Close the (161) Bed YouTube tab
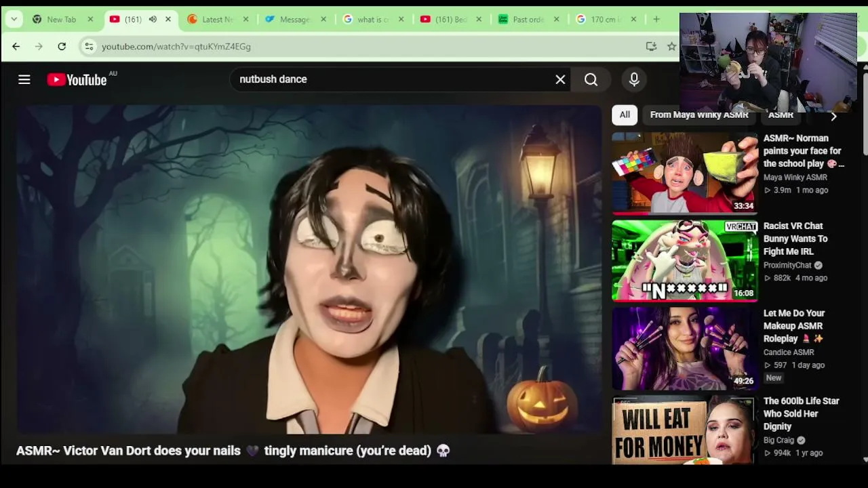The width and height of the screenshot is (868, 488). 479,19
